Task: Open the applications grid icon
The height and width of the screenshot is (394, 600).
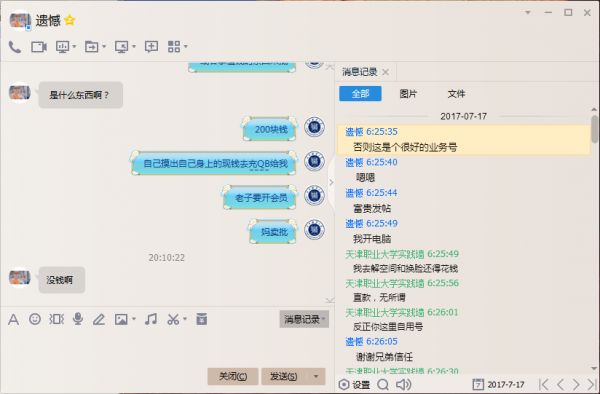Action: coord(174,47)
